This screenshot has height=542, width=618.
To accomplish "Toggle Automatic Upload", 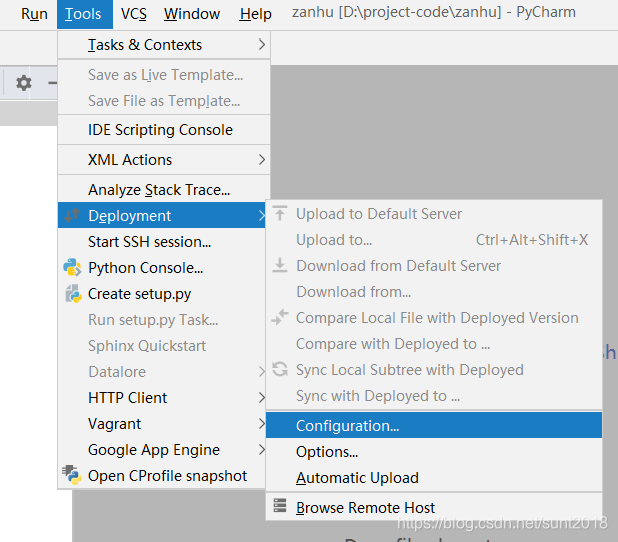I will coord(434,478).
